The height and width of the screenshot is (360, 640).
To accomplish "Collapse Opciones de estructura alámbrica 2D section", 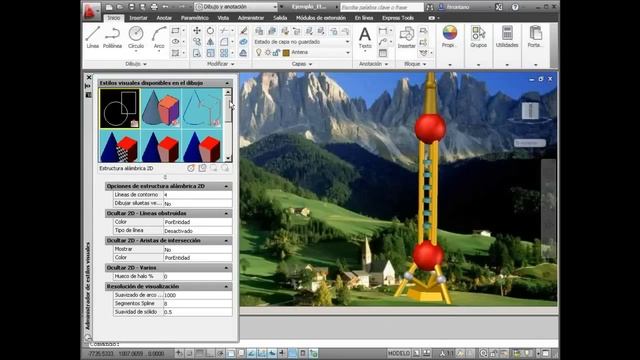I will [x=227, y=186].
